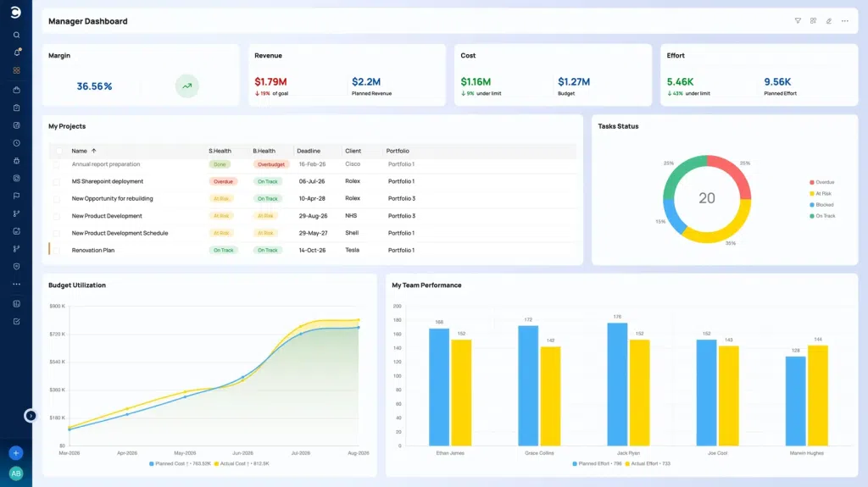Viewport: 868px width, 487px height.
Task: Click the blue plus create button
Action: 16,453
